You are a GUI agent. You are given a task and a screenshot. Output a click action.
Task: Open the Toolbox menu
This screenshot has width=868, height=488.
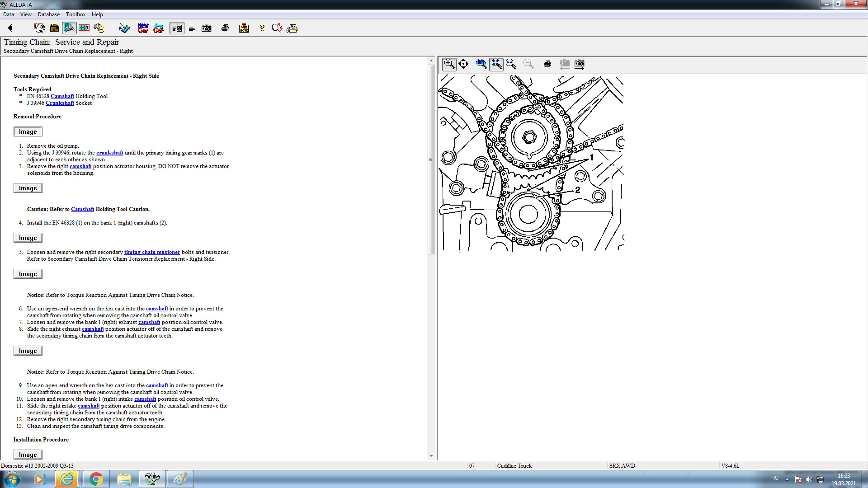pos(75,14)
